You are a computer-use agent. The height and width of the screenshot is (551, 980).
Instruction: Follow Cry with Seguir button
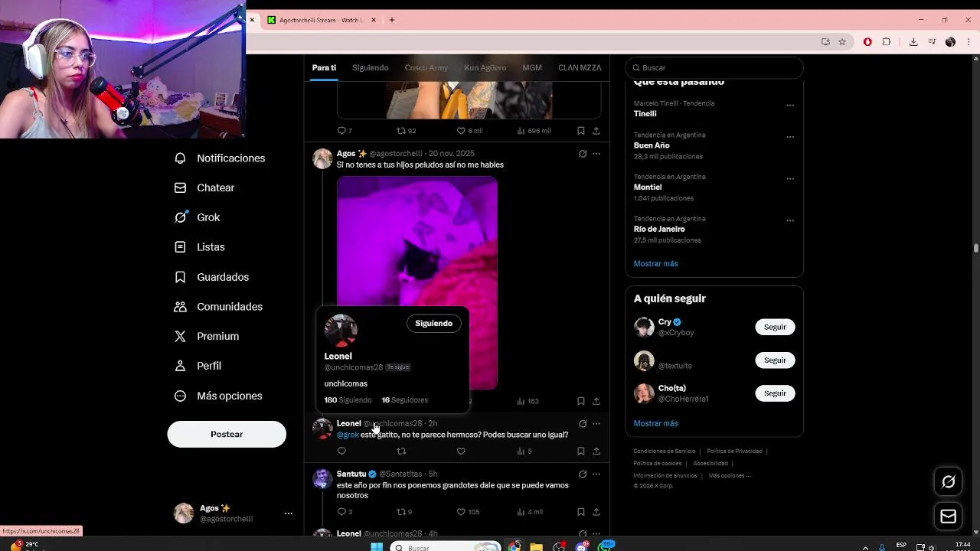[775, 327]
